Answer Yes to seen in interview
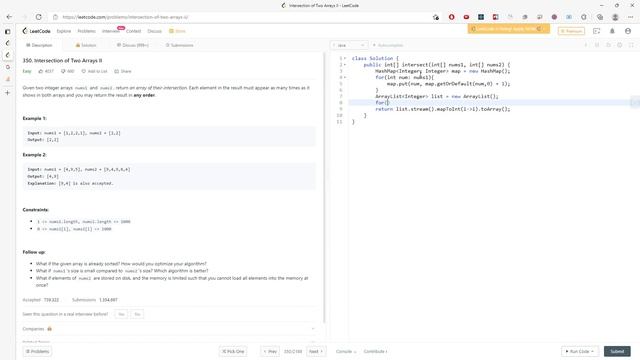 (x=121, y=314)
